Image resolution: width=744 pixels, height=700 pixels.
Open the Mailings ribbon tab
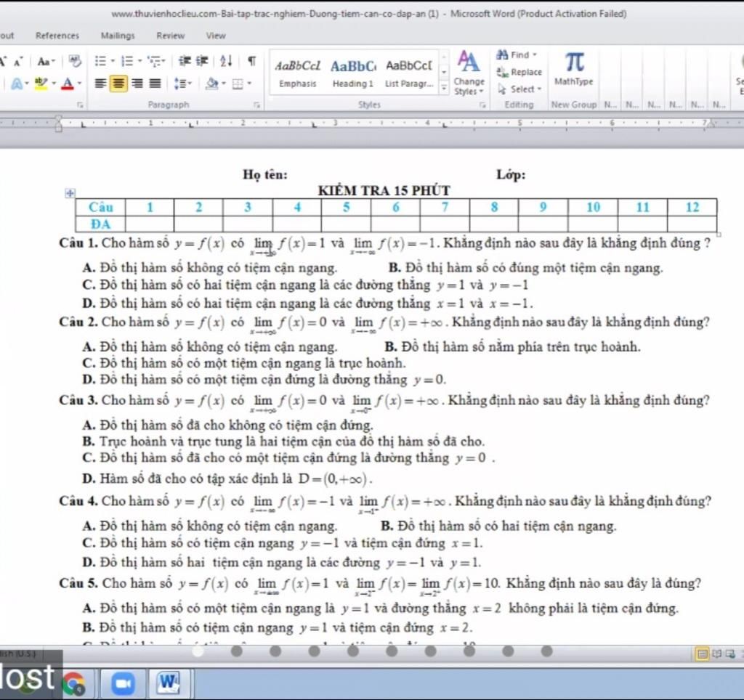click(x=118, y=36)
